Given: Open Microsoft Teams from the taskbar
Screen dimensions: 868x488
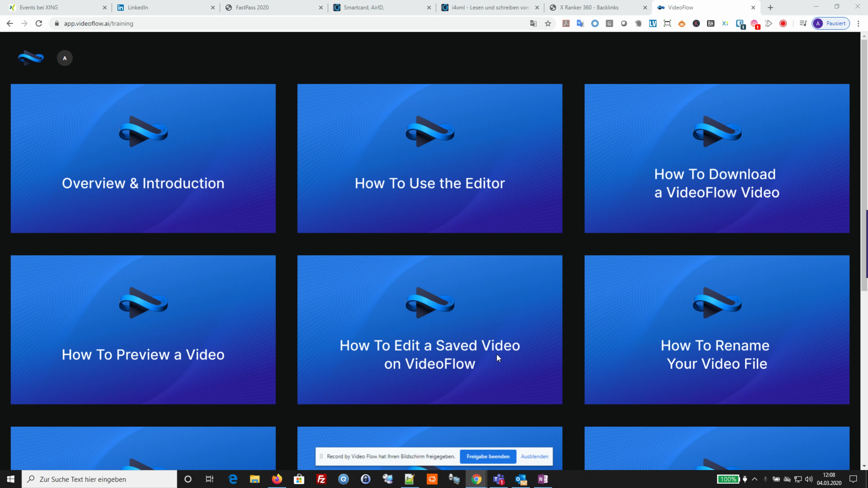Looking at the screenshot, I should [x=499, y=479].
